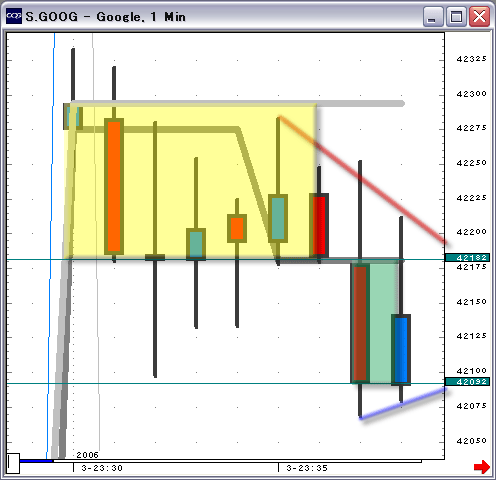The height and width of the screenshot is (480, 496).
Task: Select the gray horizontal line at top
Action: tap(237, 103)
